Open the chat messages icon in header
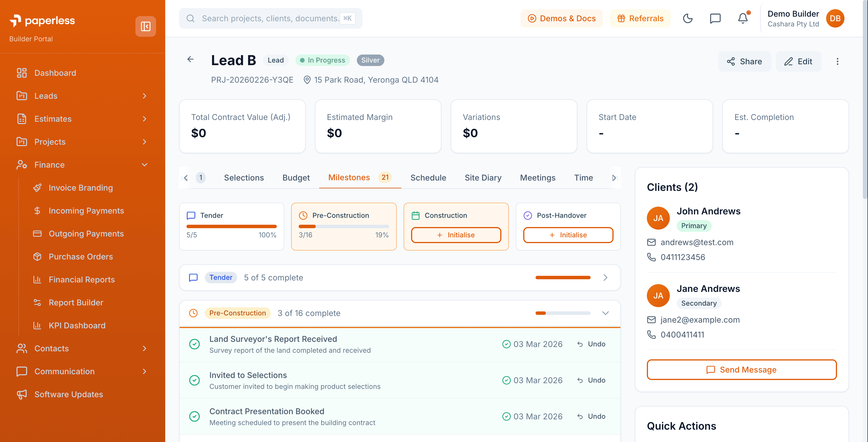 click(715, 18)
